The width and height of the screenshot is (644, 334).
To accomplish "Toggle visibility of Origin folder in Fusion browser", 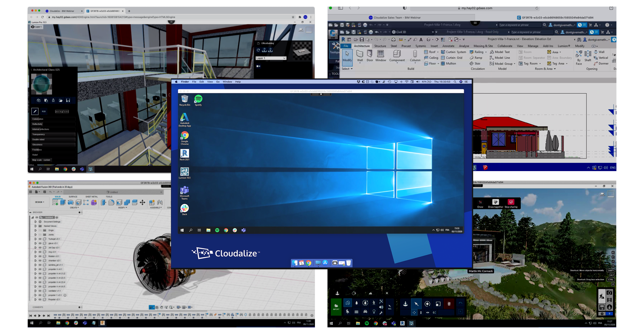I will (x=40, y=230).
